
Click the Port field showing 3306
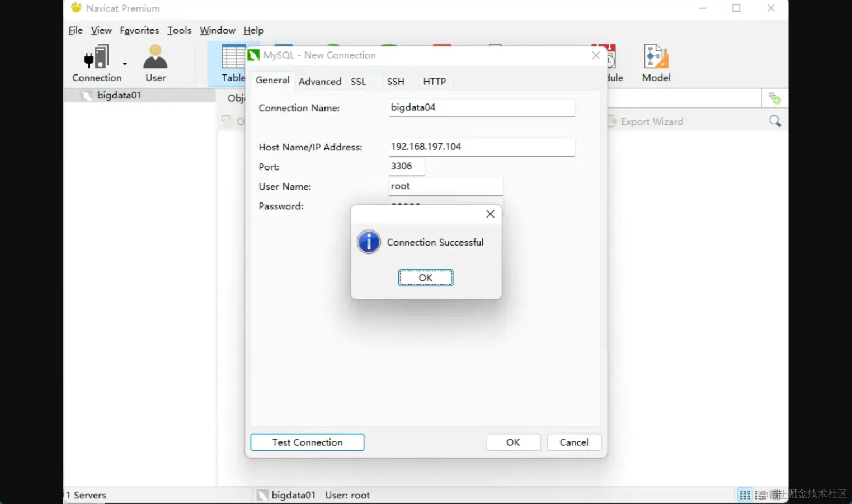pos(407,166)
